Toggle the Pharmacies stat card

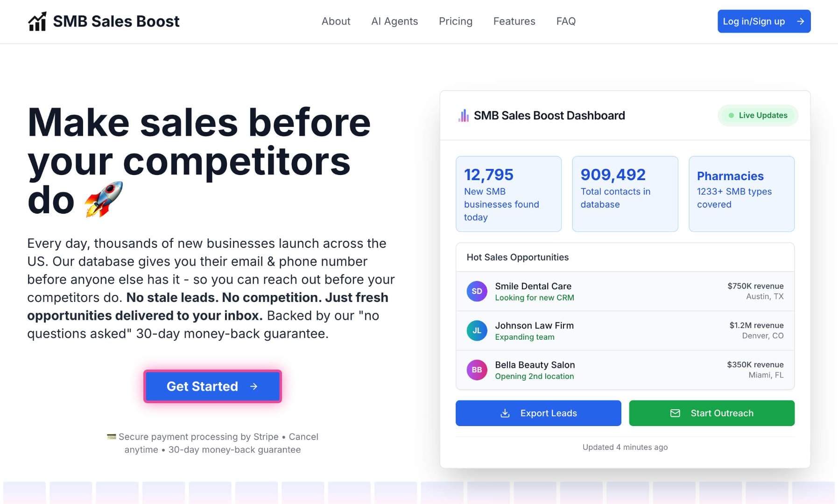pos(741,193)
